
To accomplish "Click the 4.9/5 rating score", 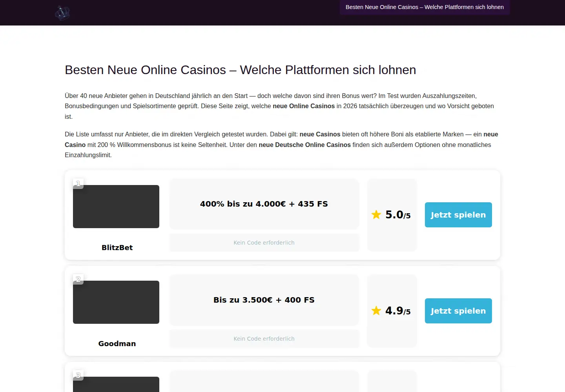I will (x=398, y=311).
